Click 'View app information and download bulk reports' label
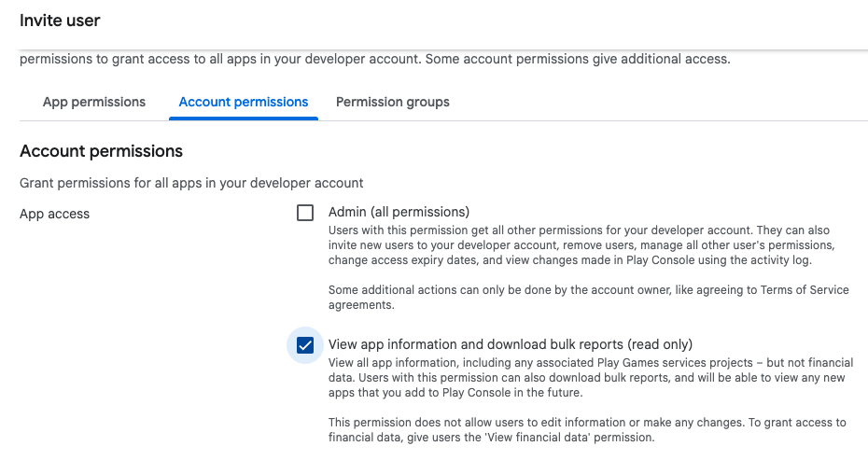868x460 pixels. [x=510, y=344]
